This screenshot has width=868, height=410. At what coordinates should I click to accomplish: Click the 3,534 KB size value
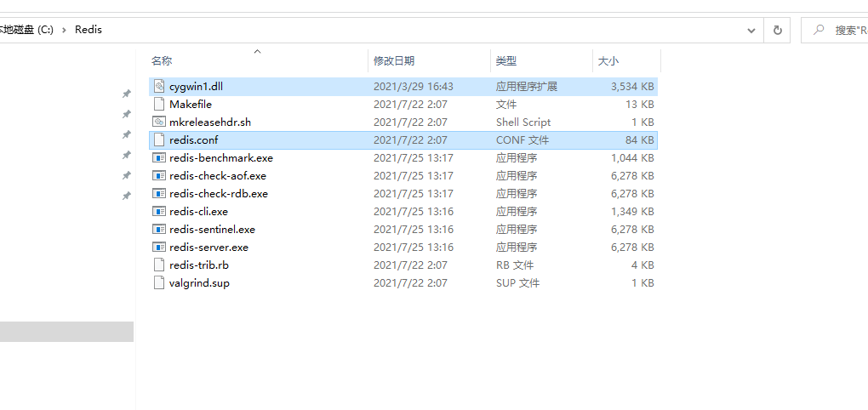coord(632,86)
